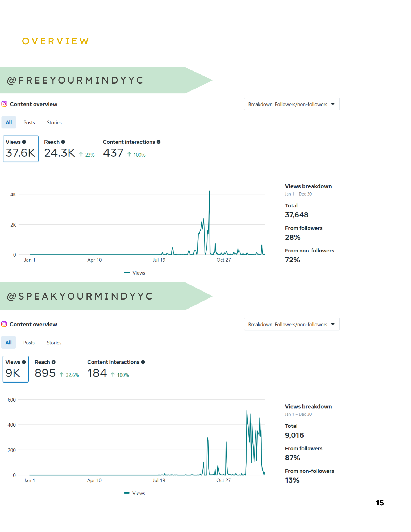Select the 9K Views metric card
Viewport: 411px width, 532px height.
[15, 369]
